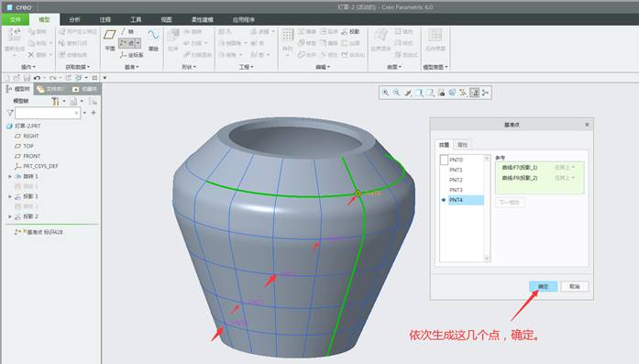Open the 应用程序 ribbon tab
Viewport: 639px width, 364px height.
click(x=244, y=19)
